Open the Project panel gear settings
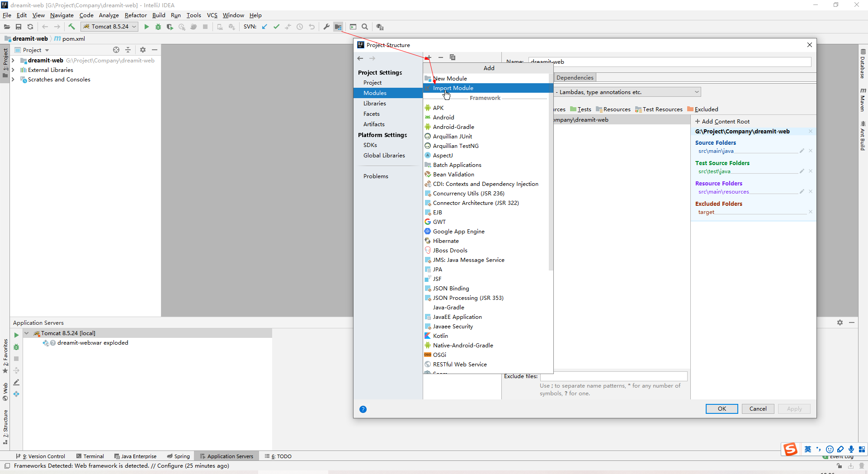The image size is (868, 474). coord(143,50)
